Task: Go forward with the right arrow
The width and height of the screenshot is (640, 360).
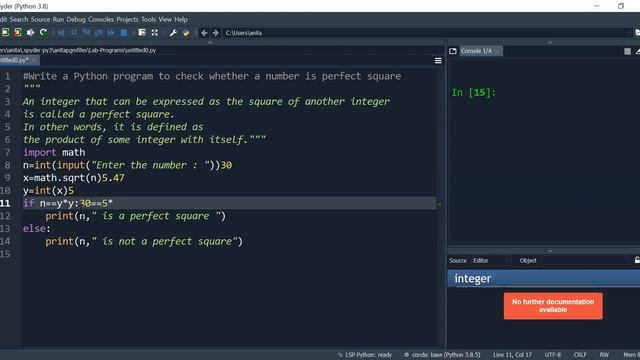Action: click(x=216, y=33)
